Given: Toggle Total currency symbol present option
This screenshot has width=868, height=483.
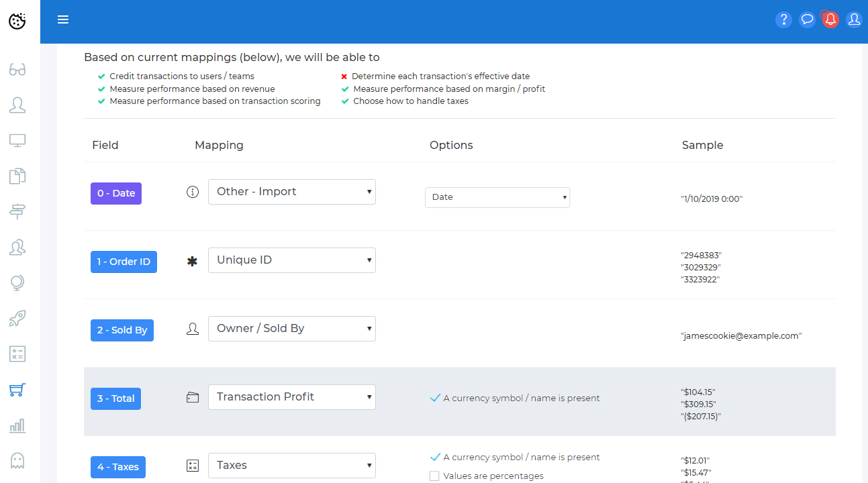Looking at the screenshot, I should 435,398.
